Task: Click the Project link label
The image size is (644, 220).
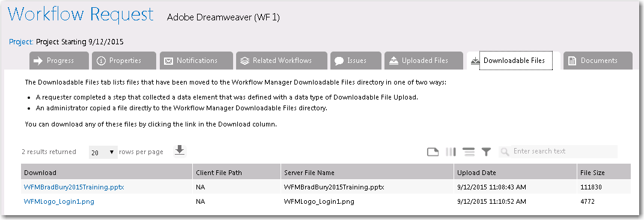Action: click(21, 42)
